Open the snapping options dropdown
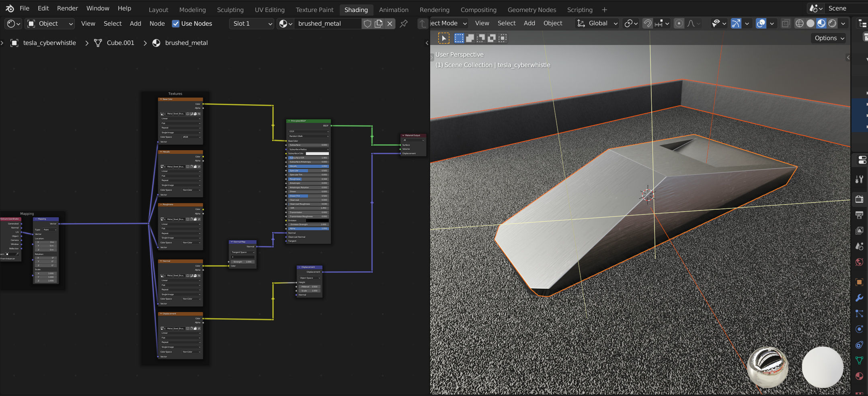This screenshot has width=868, height=396. [x=662, y=23]
